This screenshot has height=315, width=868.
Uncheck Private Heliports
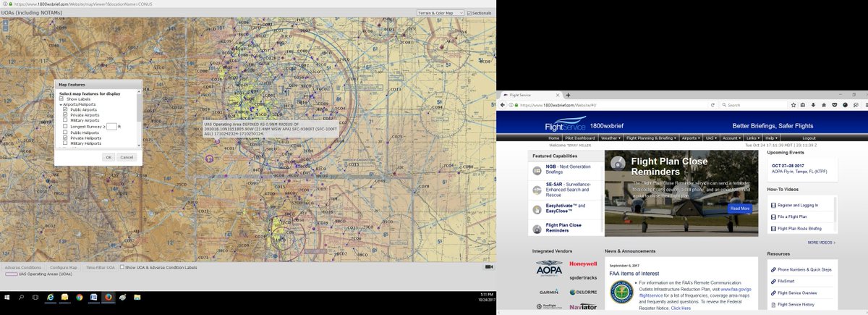[x=65, y=138]
